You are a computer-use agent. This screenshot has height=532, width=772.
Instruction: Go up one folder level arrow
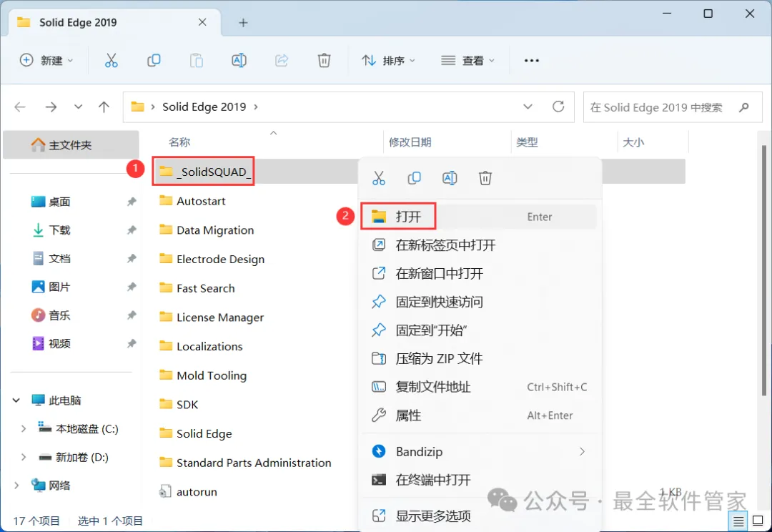click(104, 107)
